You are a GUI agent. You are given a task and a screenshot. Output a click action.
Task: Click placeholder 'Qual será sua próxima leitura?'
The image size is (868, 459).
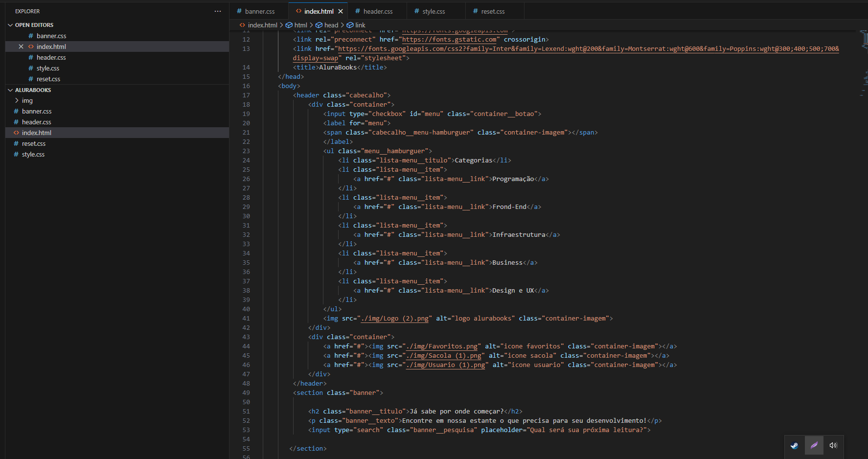click(x=586, y=430)
